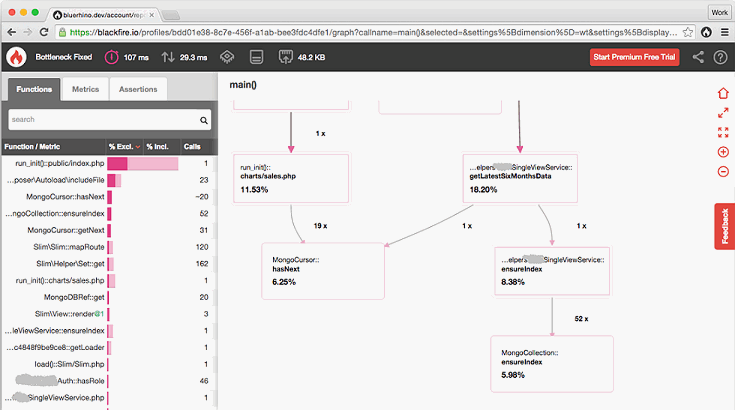Select run_init()::charts/sales.php in the list

coord(109,281)
